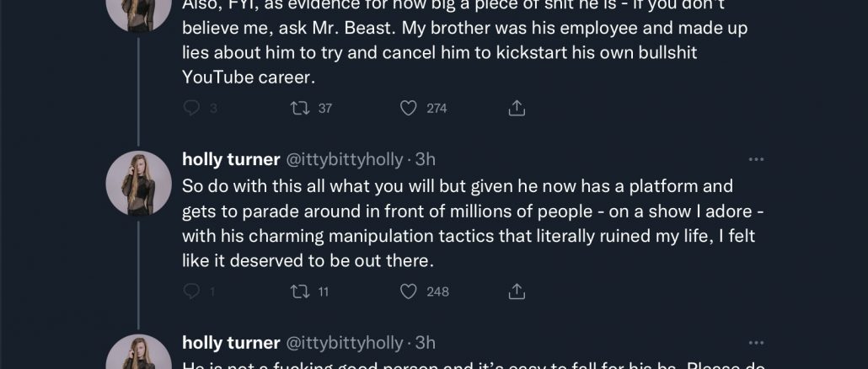Open the 3h timestamp on the bottom tweet
This screenshot has height=369, width=868.
(426, 343)
